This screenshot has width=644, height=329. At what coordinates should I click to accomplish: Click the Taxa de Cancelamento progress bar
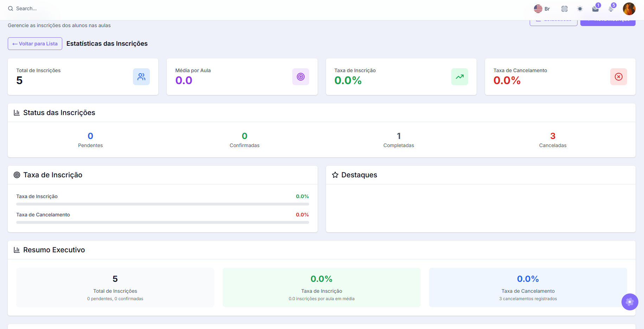[162, 222]
